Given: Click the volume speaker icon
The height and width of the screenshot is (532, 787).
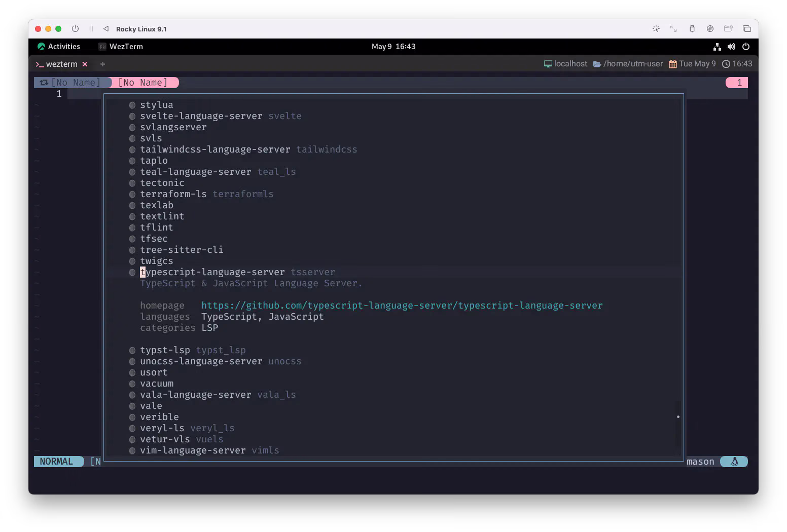Looking at the screenshot, I should click(731, 47).
